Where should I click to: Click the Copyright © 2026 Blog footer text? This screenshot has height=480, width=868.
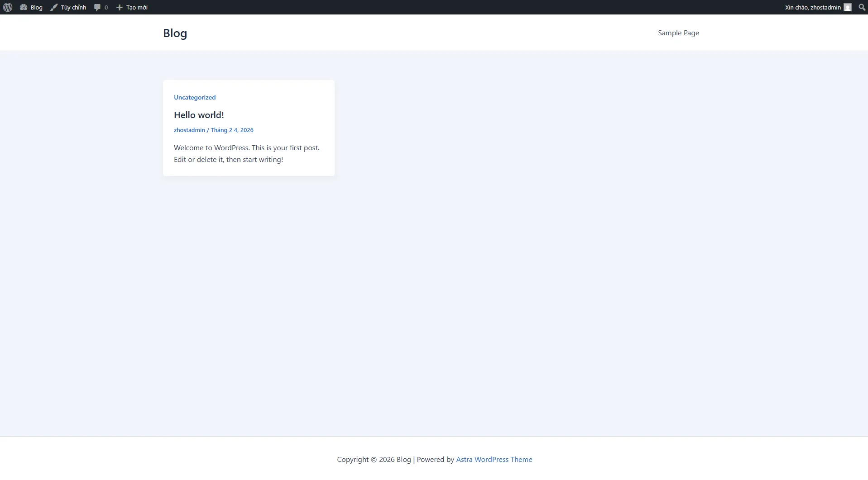[x=374, y=459]
